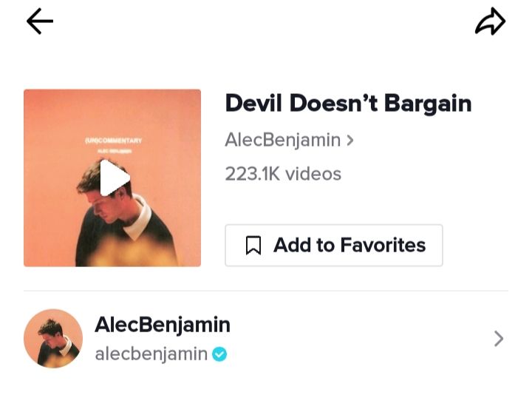Expand the chevron next to AlecBenjamin artist name

point(350,141)
